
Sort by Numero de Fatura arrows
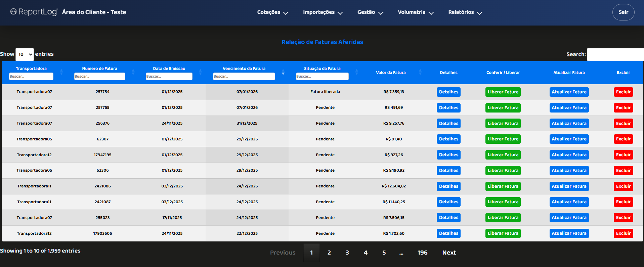pyautogui.click(x=133, y=72)
